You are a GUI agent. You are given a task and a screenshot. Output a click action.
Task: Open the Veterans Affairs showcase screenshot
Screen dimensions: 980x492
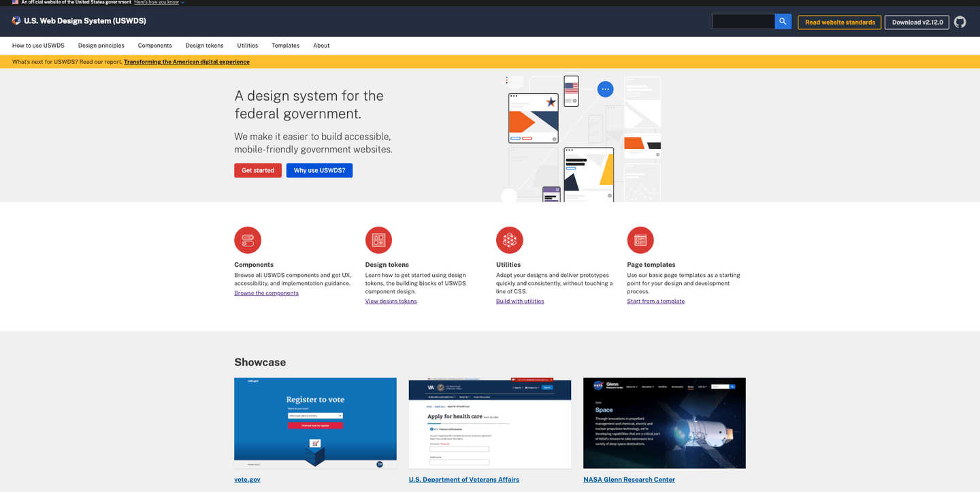pos(490,423)
